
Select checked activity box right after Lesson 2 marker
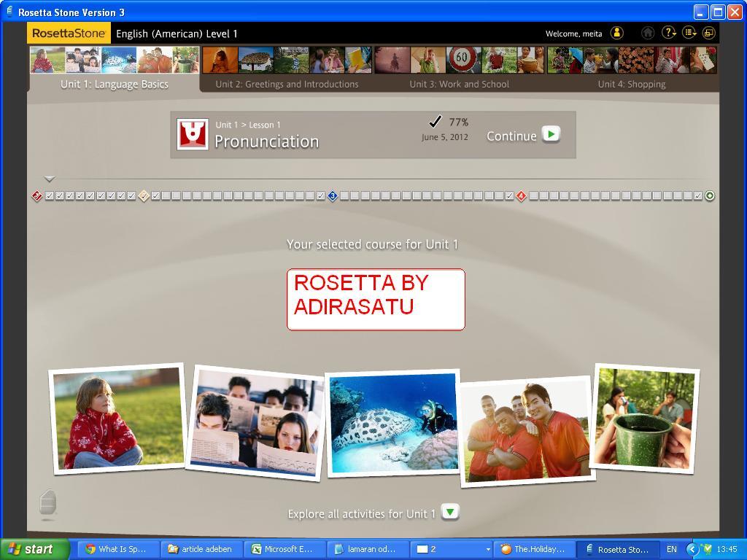[x=155, y=195]
